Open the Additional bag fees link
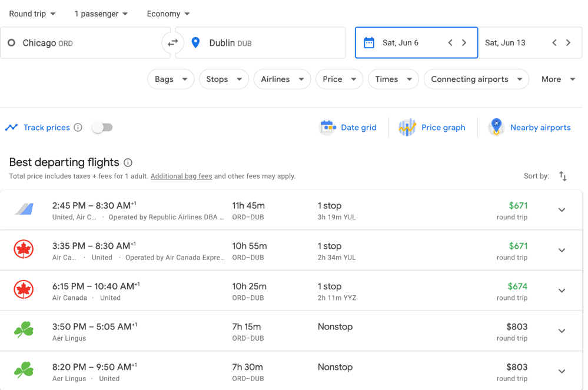Viewport: 588px width, 390px height. pos(181,176)
